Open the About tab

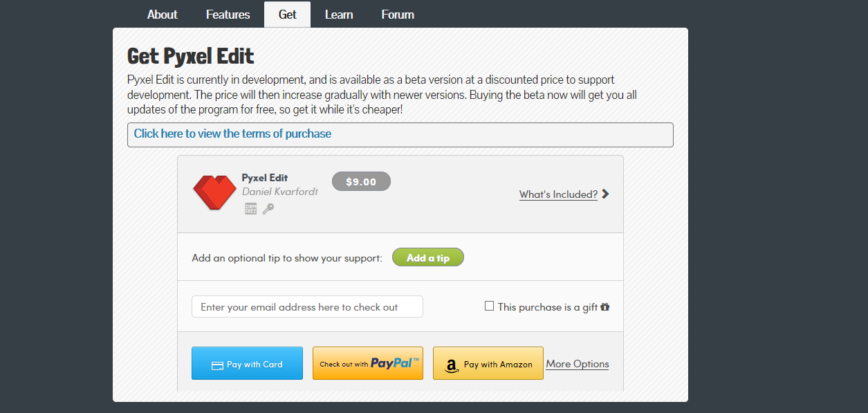point(163,15)
